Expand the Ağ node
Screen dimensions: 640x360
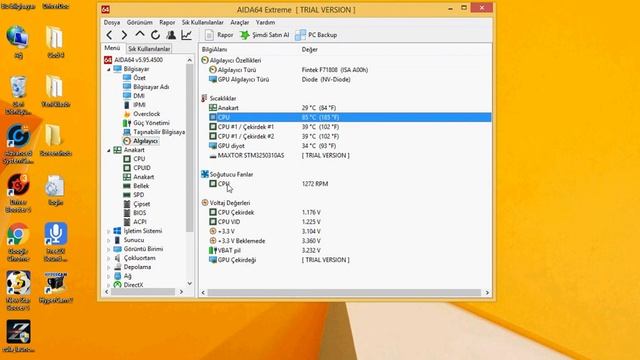tap(109, 276)
